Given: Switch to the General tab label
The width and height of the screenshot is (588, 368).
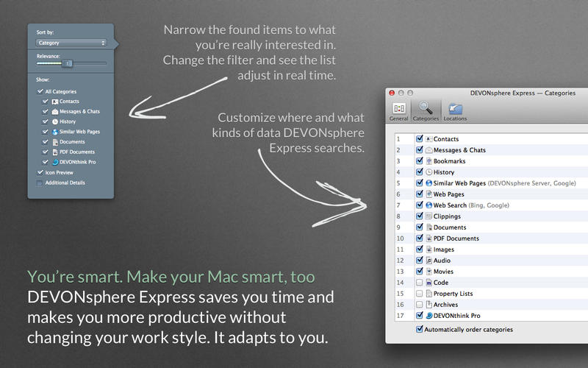Looking at the screenshot, I should (398, 118).
